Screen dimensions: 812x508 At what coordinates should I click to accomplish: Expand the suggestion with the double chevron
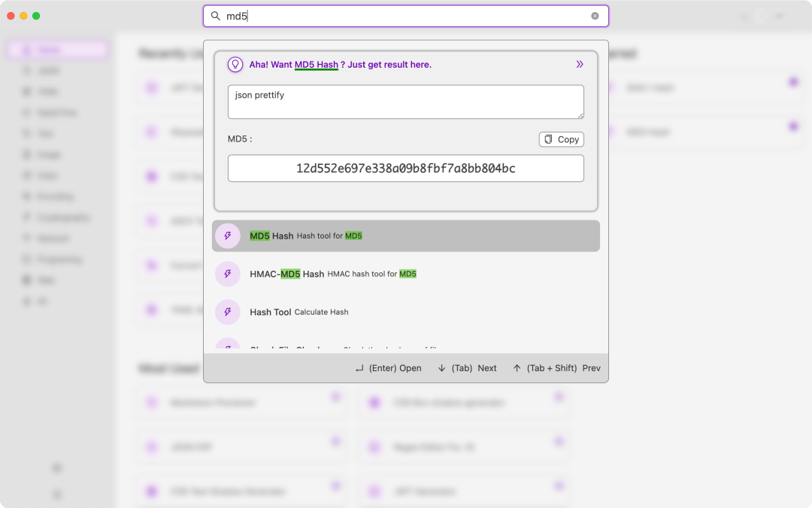point(580,64)
